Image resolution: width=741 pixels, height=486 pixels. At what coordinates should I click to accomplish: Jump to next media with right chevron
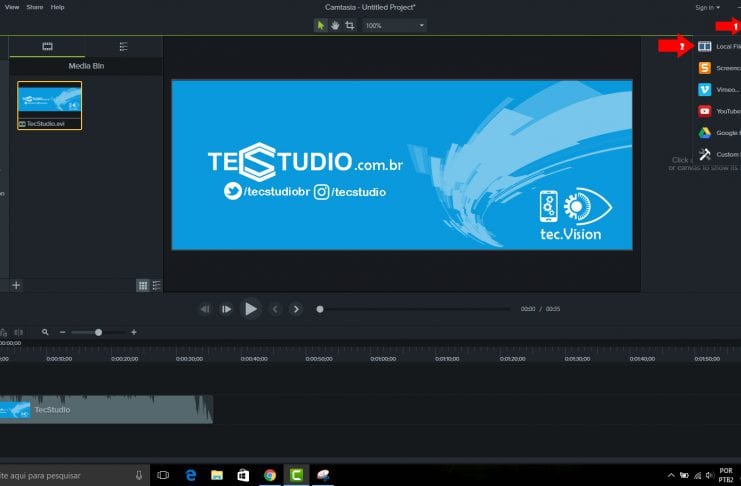point(296,309)
